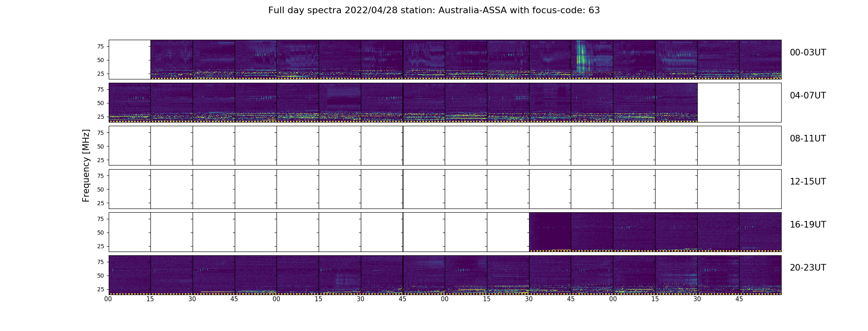The image size is (868, 331).
Task: Click the Frequency [MHz] axis label
Action: point(86,166)
